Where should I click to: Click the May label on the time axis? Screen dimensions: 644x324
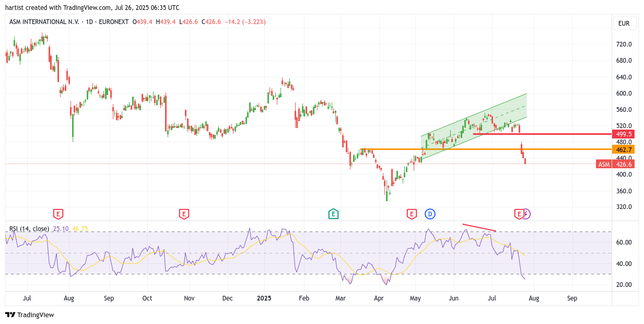415,298
